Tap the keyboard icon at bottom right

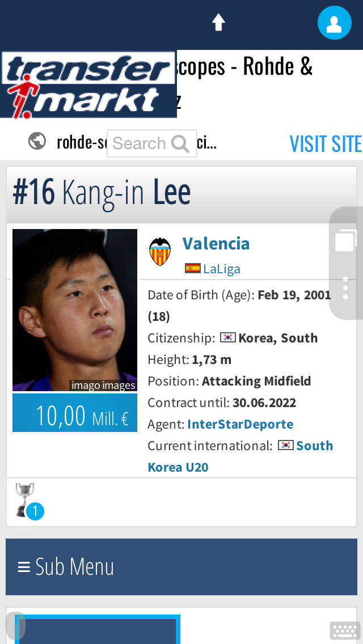click(x=345, y=630)
